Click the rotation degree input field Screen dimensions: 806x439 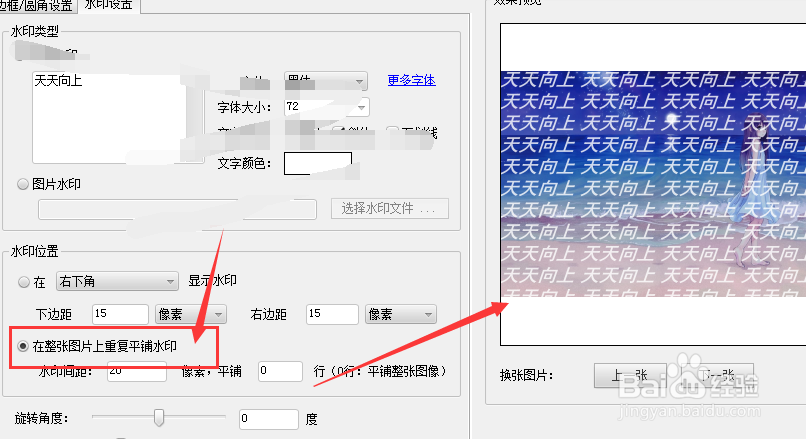click(269, 419)
